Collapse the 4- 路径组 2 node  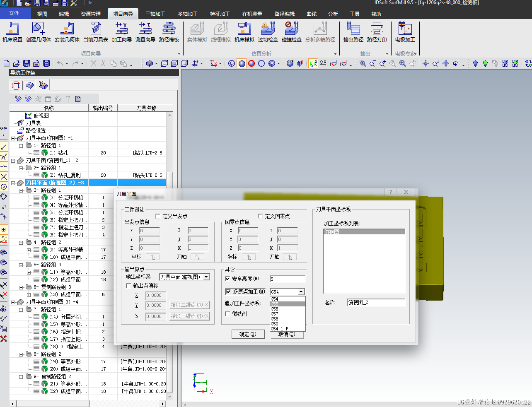[x=21, y=243]
